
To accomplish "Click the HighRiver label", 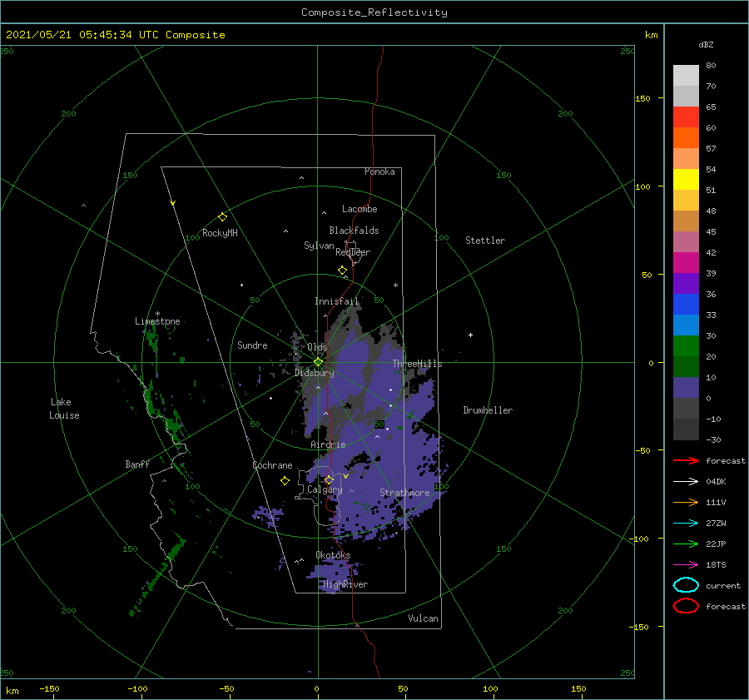I will [345, 584].
